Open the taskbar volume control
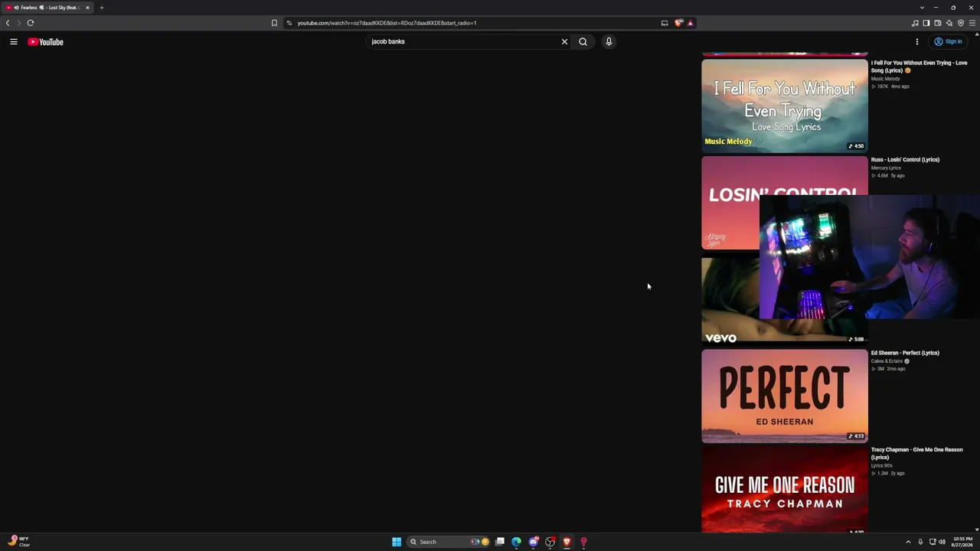Viewport: 980px width, 551px height. 942,542
